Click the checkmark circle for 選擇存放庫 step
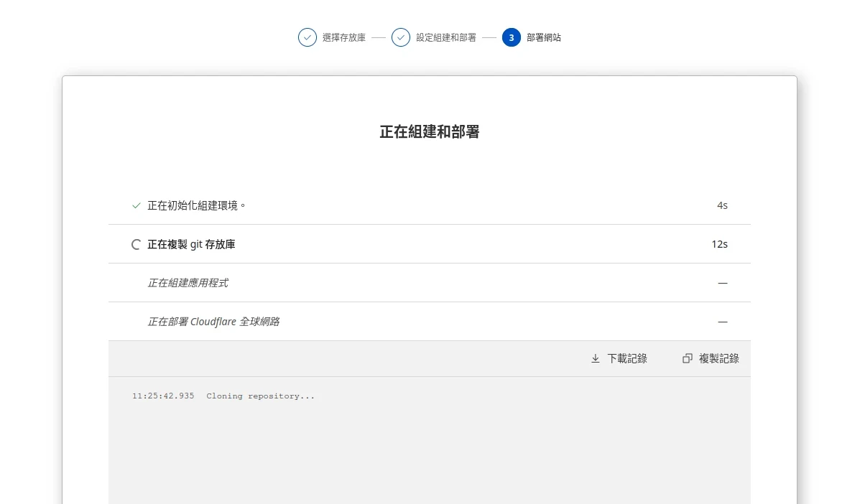 [x=308, y=37]
